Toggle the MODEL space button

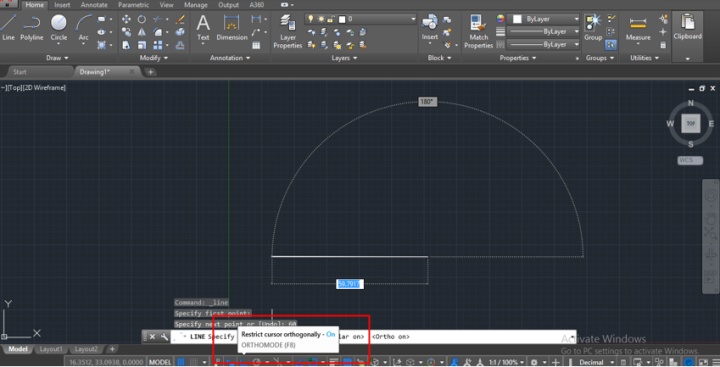[160, 362]
